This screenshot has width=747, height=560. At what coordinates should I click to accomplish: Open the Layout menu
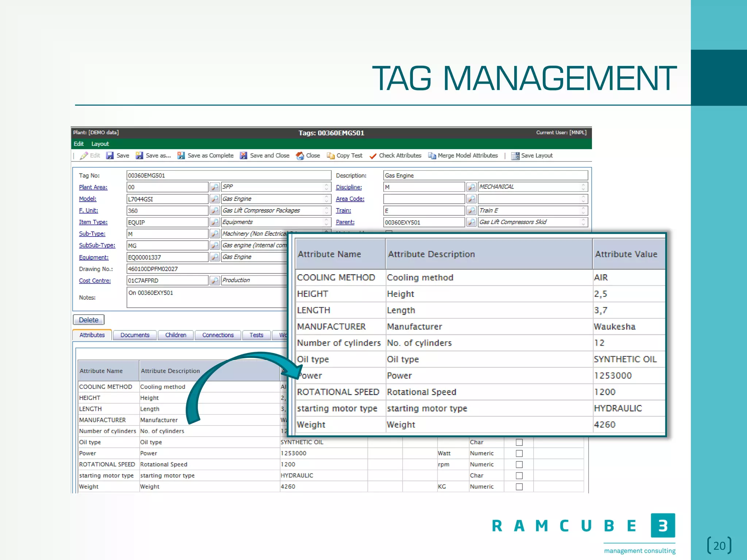(x=100, y=144)
